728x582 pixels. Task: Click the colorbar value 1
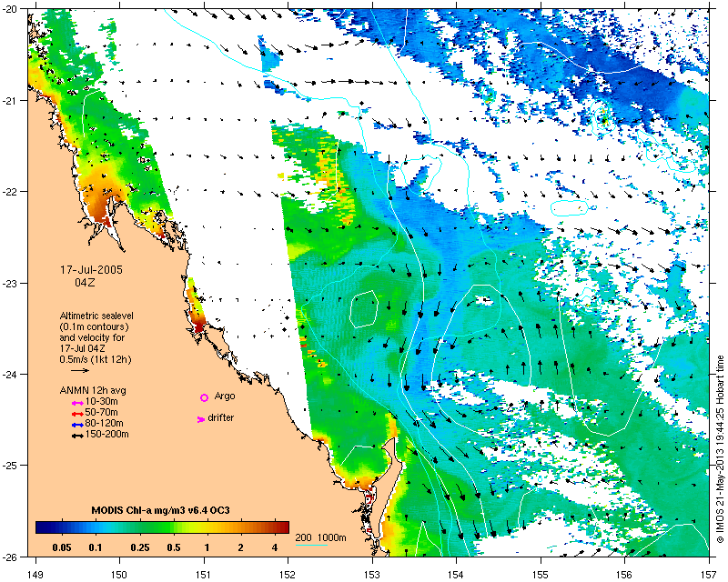(x=207, y=547)
